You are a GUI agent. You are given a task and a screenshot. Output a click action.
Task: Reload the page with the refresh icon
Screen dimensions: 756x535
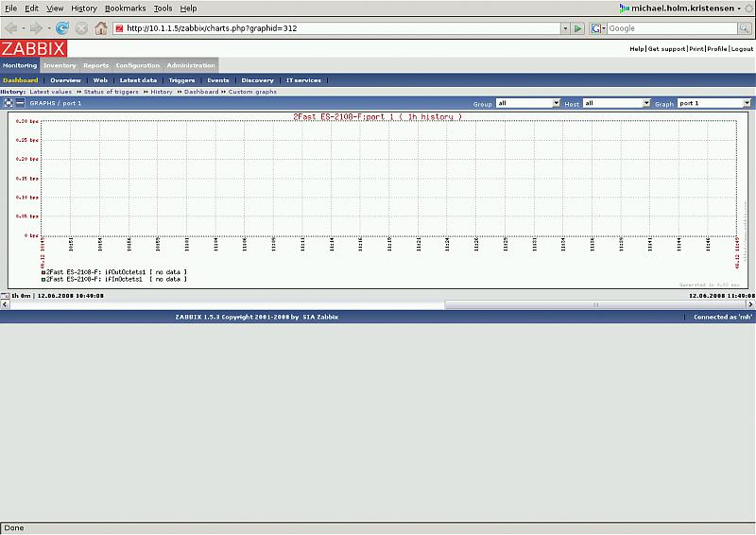pos(62,28)
